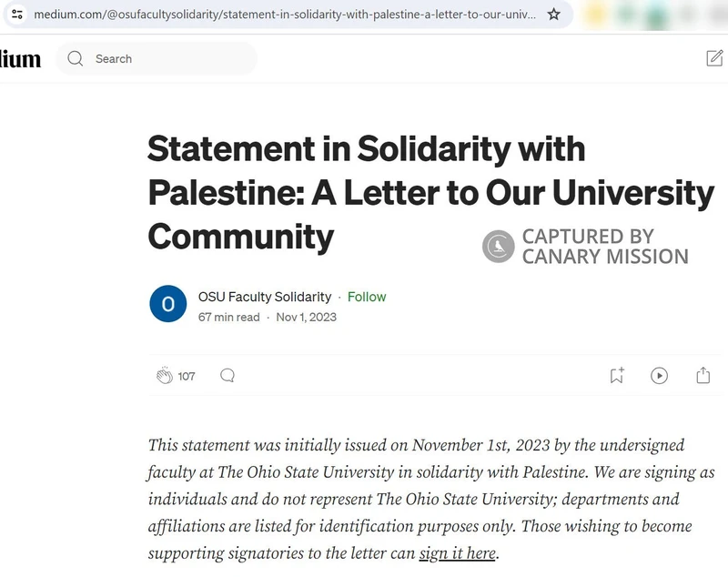Open responses via the comment bubble icon
Image resolution: width=728 pixels, height=577 pixels.
pos(227,375)
